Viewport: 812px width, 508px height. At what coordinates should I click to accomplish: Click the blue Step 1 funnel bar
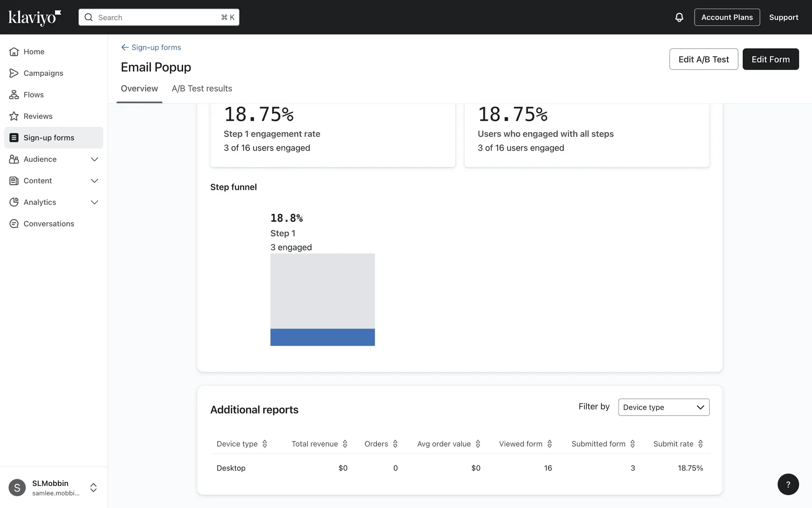click(x=322, y=337)
